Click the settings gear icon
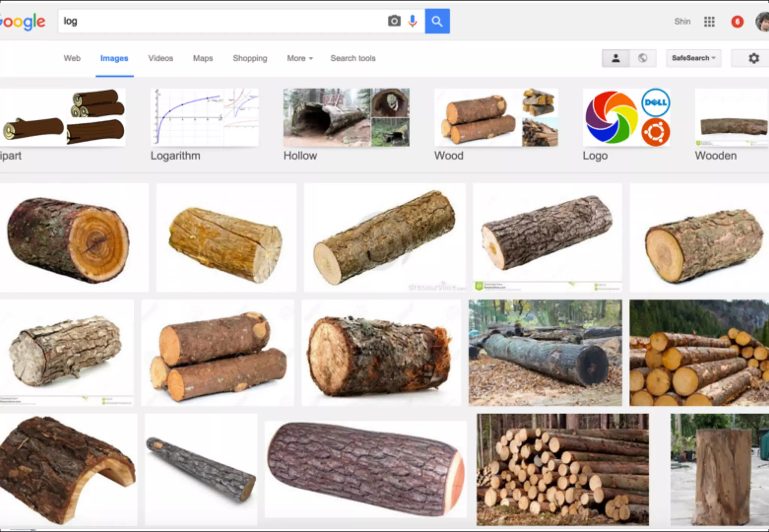769x532 pixels. pyautogui.click(x=754, y=58)
